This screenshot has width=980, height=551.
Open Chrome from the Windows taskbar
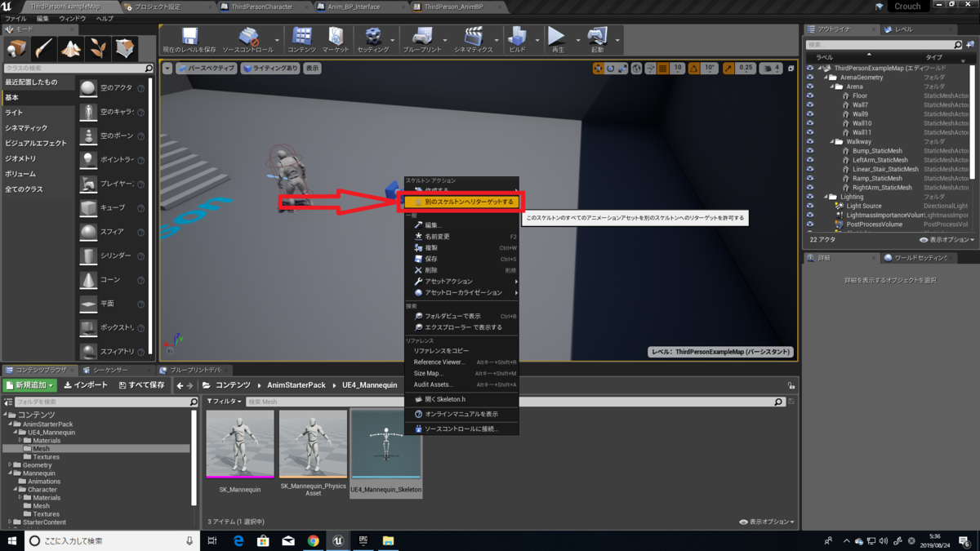point(313,540)
